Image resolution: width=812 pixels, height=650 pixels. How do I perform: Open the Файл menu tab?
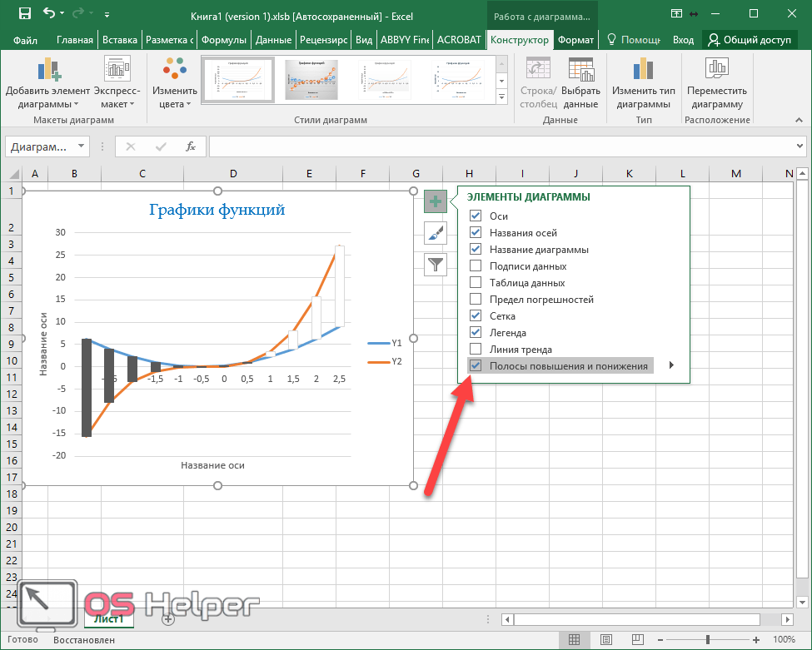click(26, 40)
